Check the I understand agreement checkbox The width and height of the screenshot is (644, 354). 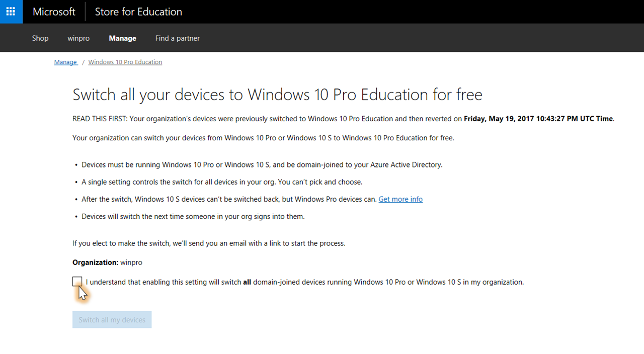tap(77, 282)
